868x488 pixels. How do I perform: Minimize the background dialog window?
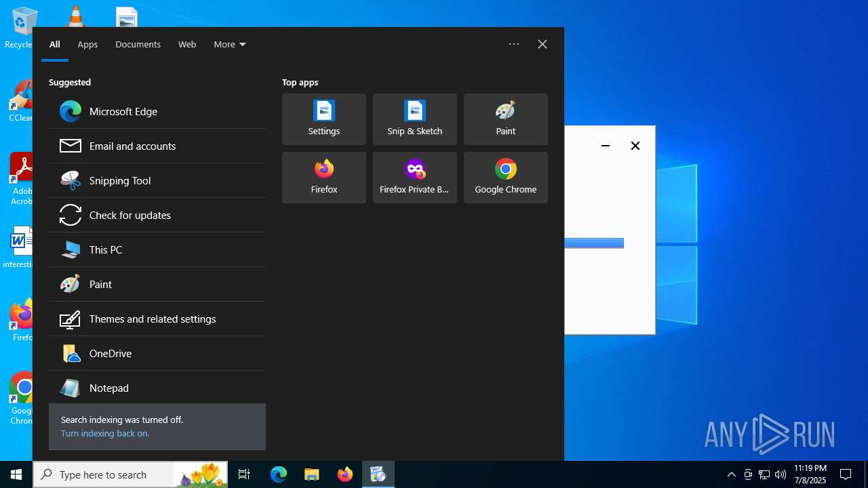coord(606,146)
